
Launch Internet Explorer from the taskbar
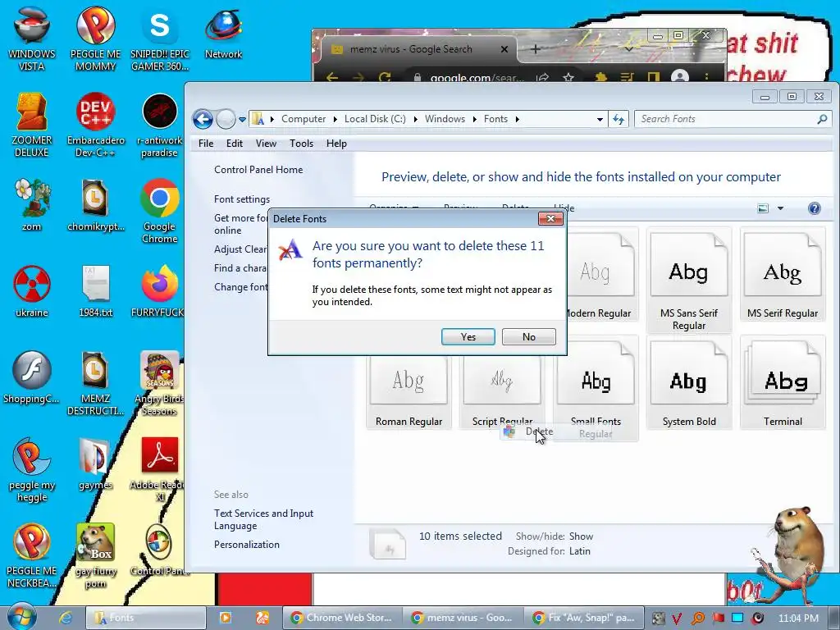tap(66, 618)
